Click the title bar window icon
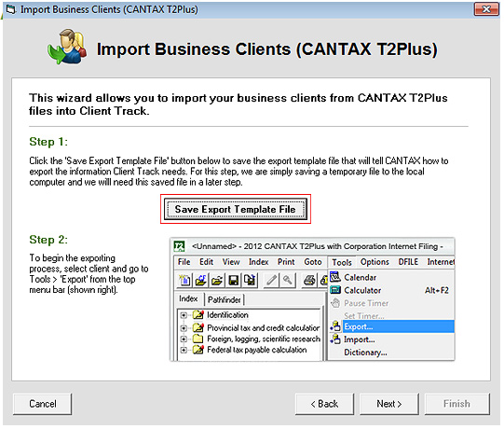This screenshot has height=429, width=504. click(x=11, y=10)
